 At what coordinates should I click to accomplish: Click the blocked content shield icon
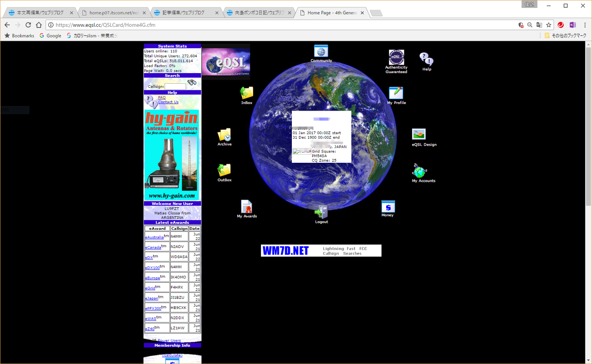[521, 25]
